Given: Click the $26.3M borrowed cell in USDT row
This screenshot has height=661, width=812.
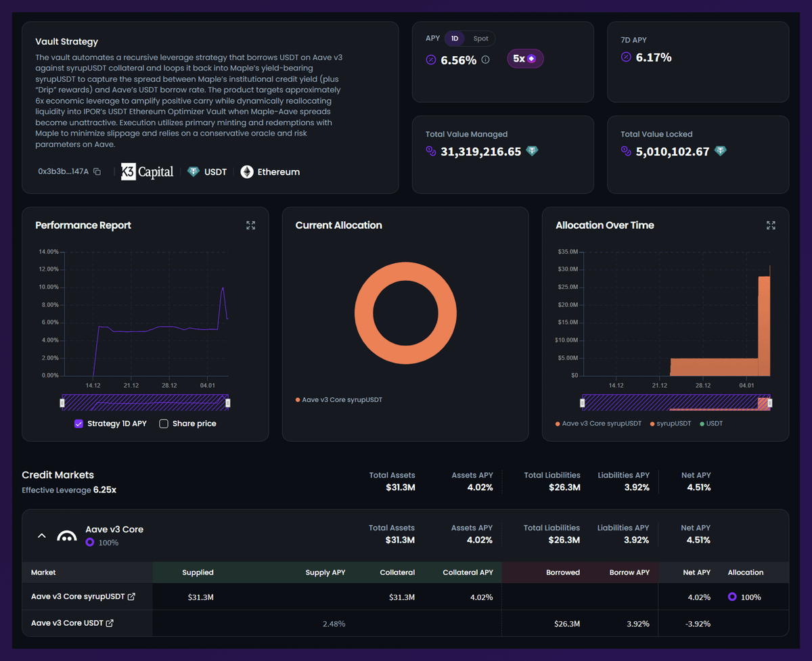Looking at the screenshot, I should [567, 624].
